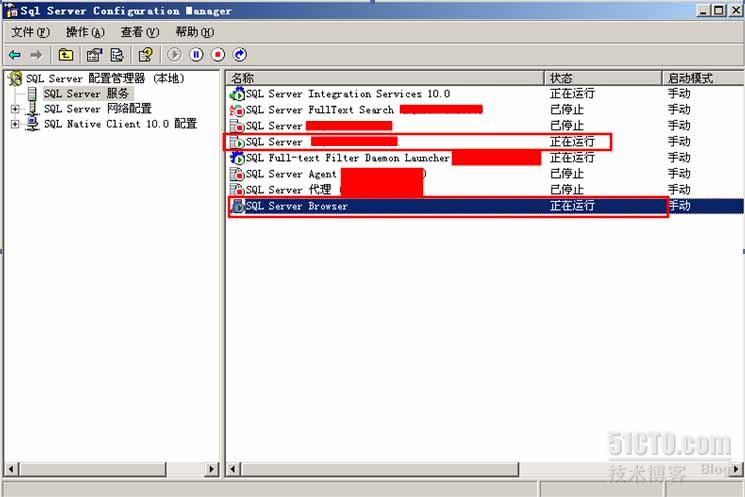The image size is (745, 497).
Task: Select the SQL Server Agent row
Action: tap(485, 174)
